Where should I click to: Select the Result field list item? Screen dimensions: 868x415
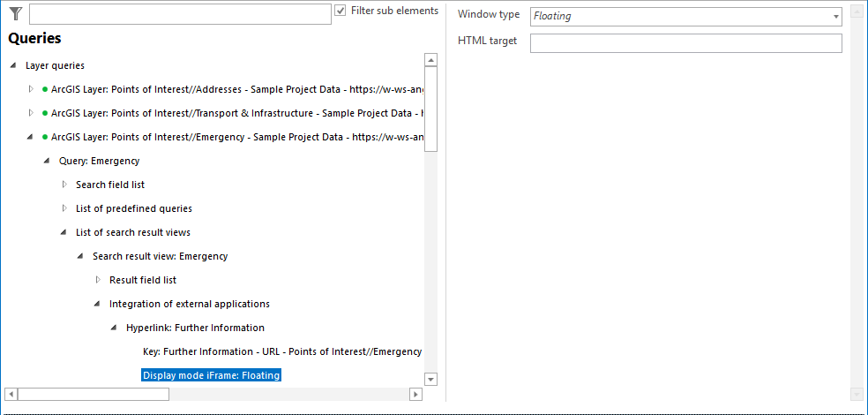(143, 280)
